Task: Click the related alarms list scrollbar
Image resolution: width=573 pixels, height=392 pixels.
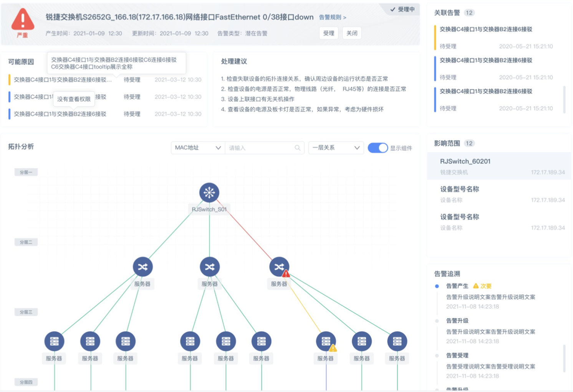Action: tap(564, 99)
